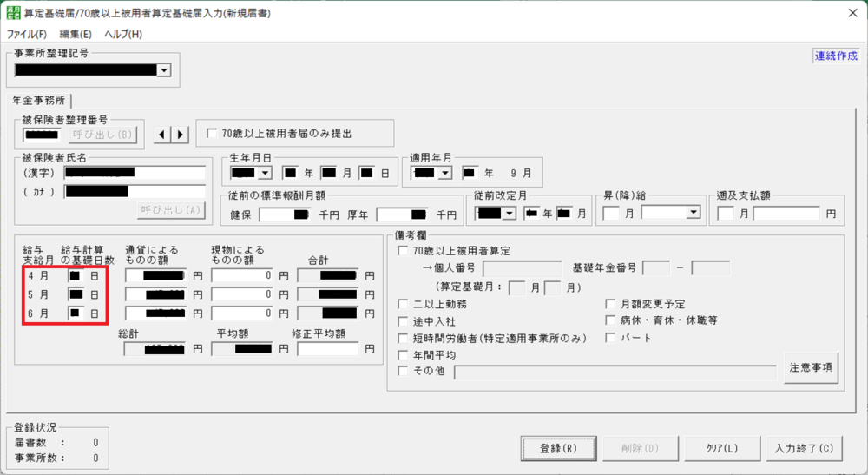Toggle the 連続作成 link
The image size is (868, 475).
click(836, 56)
